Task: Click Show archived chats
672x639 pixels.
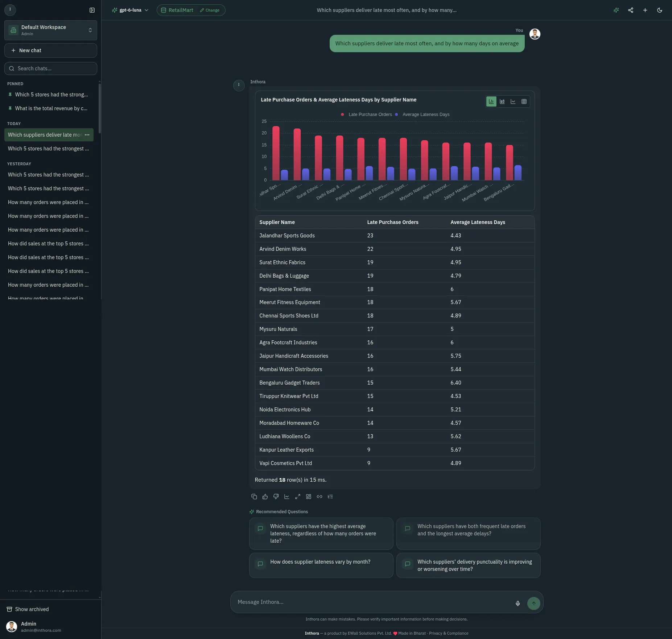Action: pyautogui.click(x=28, y=609)
